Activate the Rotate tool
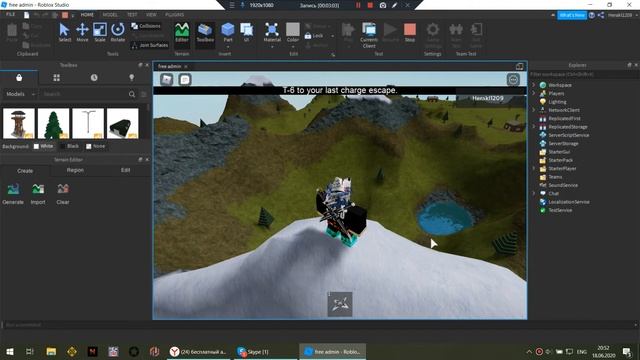Screen dimensions: 640x360 (118, 33)
